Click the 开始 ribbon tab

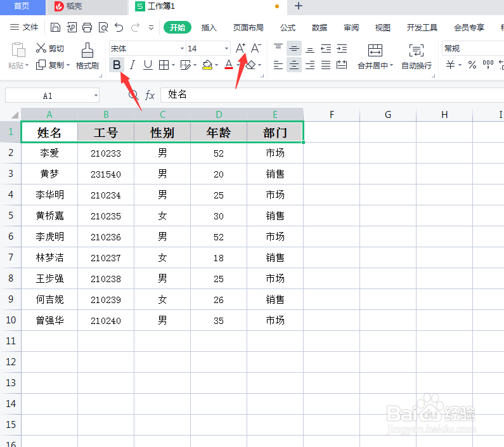point(178,28)
